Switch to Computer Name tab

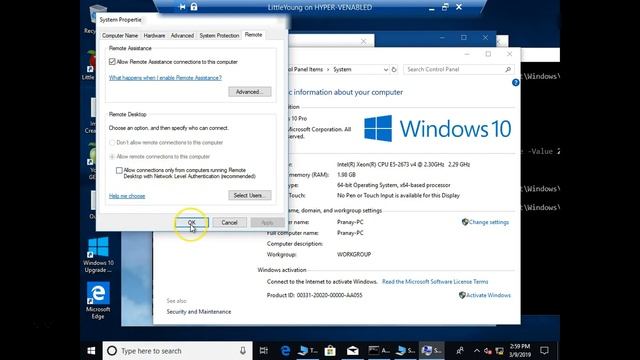[x=120, y=36]
